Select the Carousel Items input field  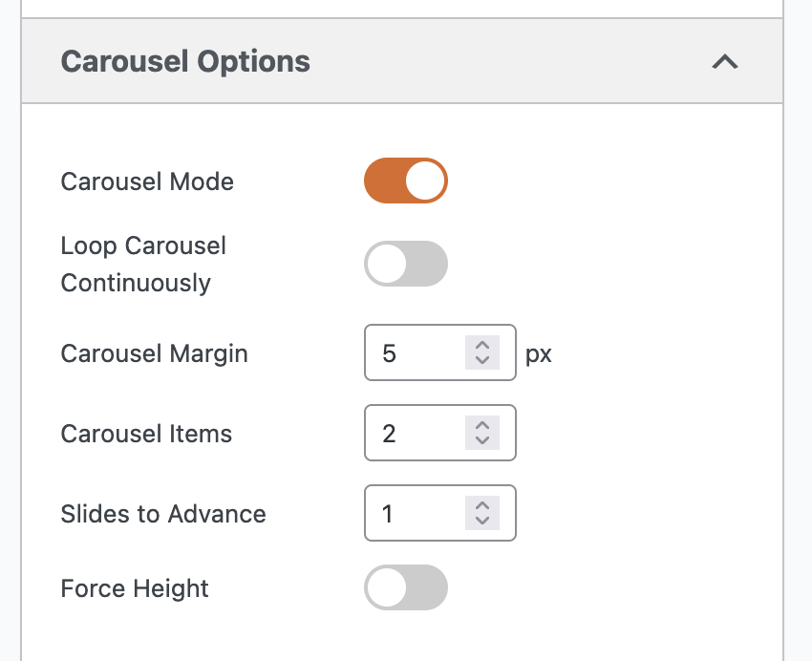click(x=420, y=433)
